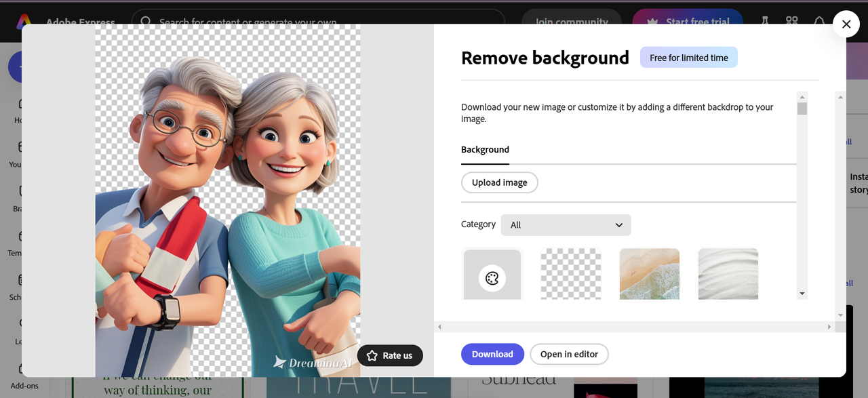Click the dialog outer scrollbar up arrow

[x=841, y=97]
